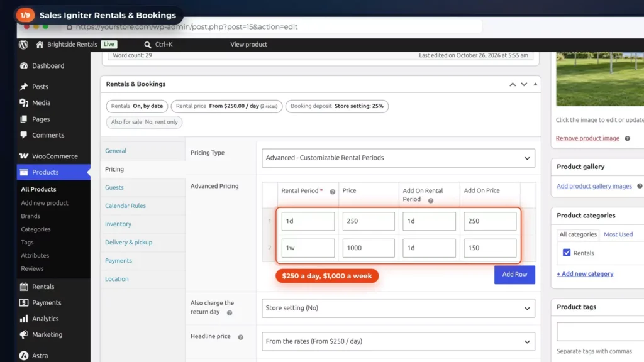Uncheck the Rentals category checkbox
Screen dimensions: 644x362
coord(567,253)
